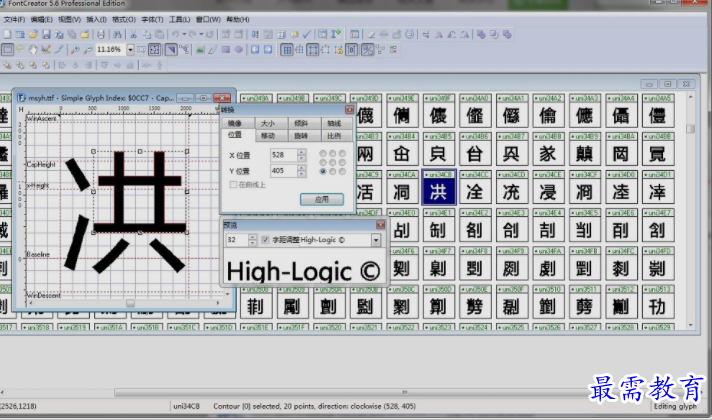Toggle fill outline triangle mode icon
Viewport: 712px width, 420px height.
171,49
